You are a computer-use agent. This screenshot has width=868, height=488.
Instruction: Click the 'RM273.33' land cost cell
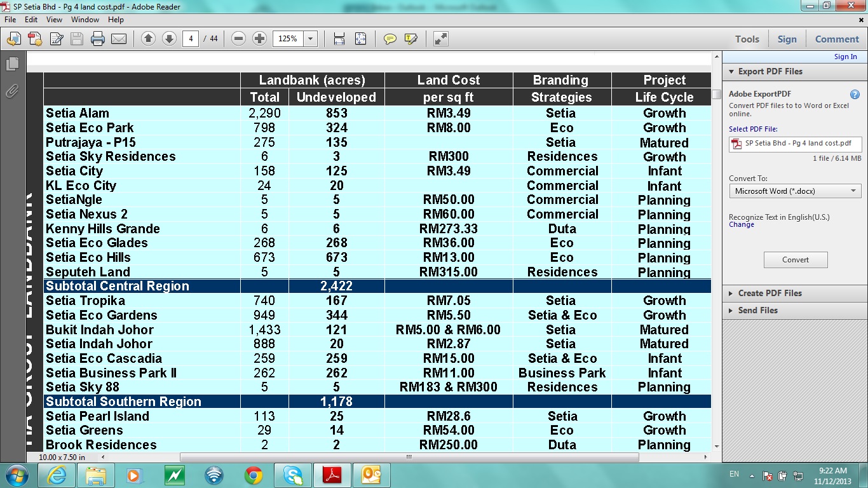point(449,229)
